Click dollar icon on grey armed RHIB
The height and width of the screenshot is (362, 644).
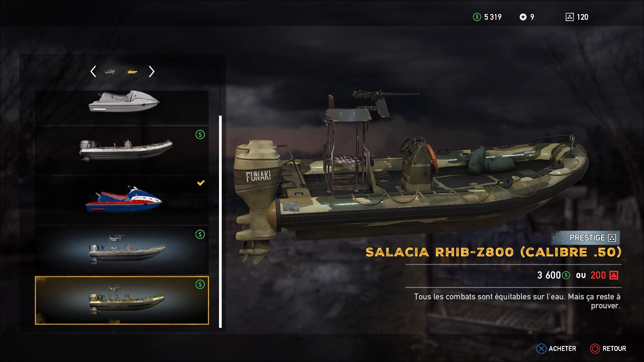coord(200,235)
